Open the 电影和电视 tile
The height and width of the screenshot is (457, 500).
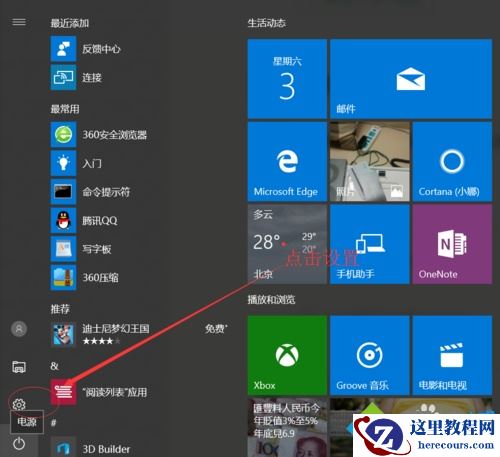tap(452, 355)
